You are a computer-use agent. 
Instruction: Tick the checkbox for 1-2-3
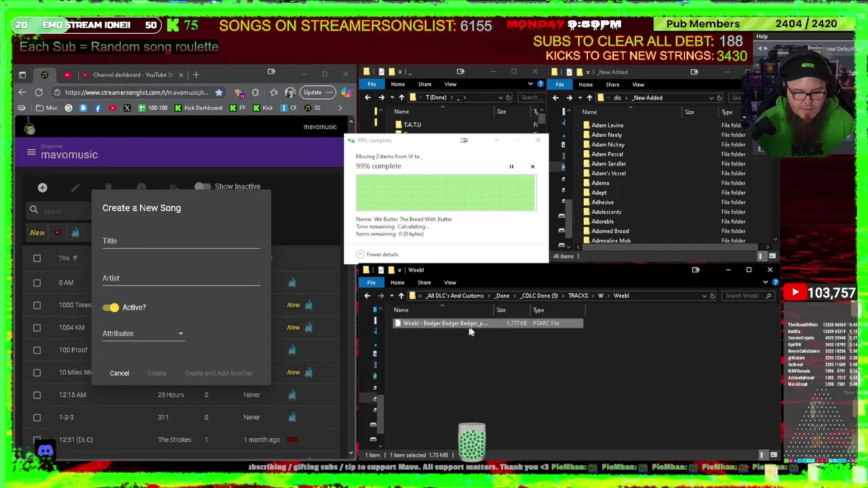pyautogui.click(x=37, y=417)
